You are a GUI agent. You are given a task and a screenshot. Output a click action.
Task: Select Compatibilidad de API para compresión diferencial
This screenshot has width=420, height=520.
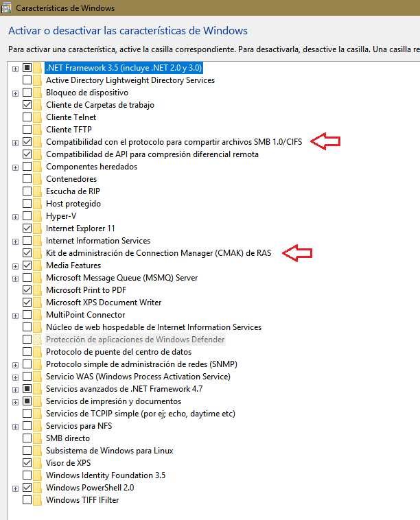pyautogui.click(x=152, y=154)
